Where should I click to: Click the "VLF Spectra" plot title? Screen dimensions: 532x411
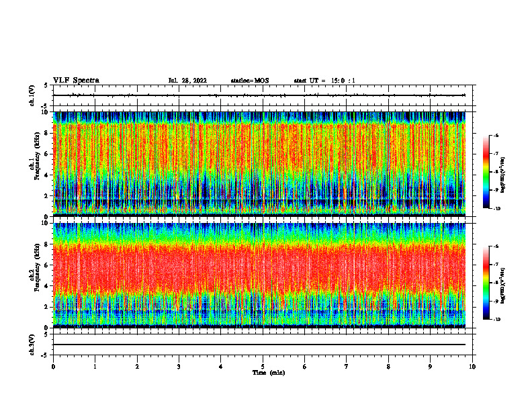76,81
